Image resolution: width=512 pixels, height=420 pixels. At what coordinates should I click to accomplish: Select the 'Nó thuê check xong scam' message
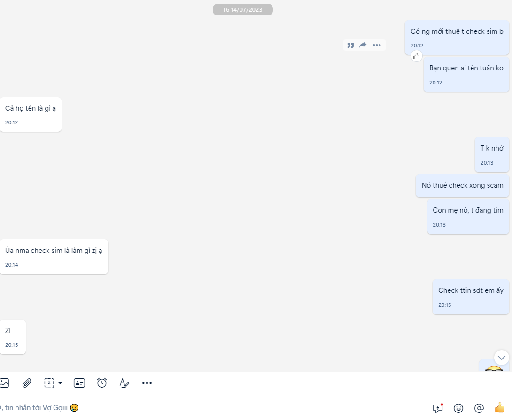point(462,185)
